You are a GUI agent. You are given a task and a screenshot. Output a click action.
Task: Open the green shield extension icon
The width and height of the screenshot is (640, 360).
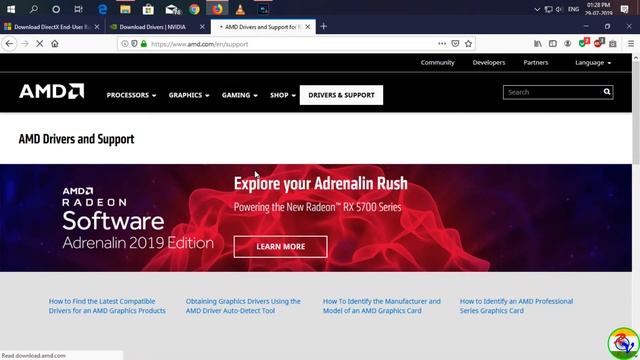(x=583, y=43)
